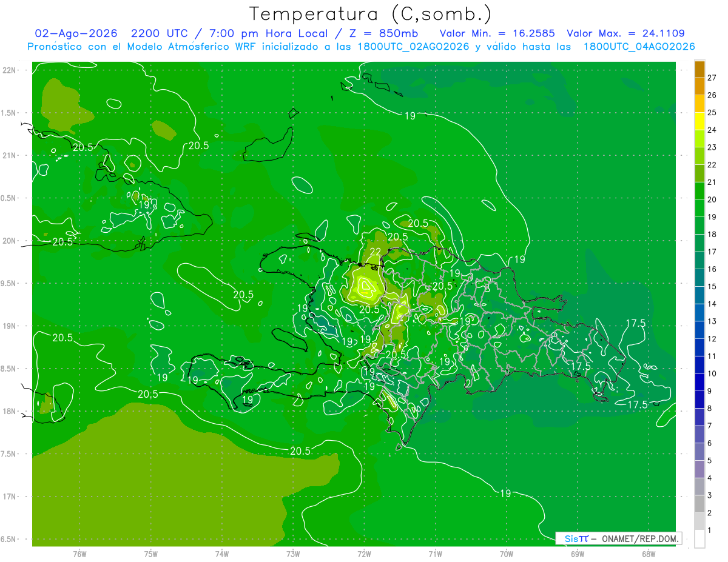
Task: Click the '74W' longitude axis label
Action: coord(222,554)
